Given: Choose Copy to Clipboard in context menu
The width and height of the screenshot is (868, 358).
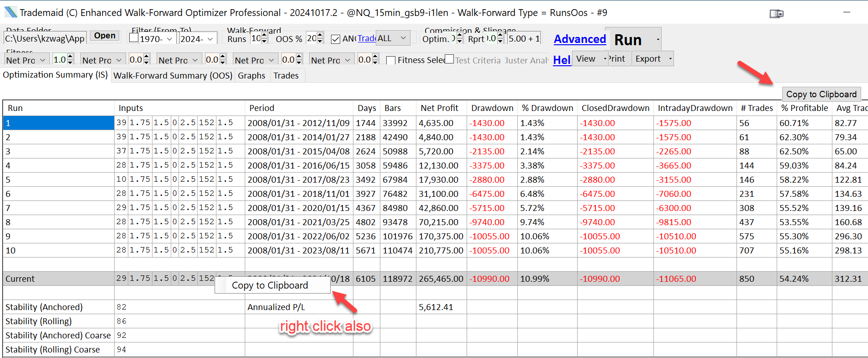Looking at the screenshot, I should [x=270, y=285].
